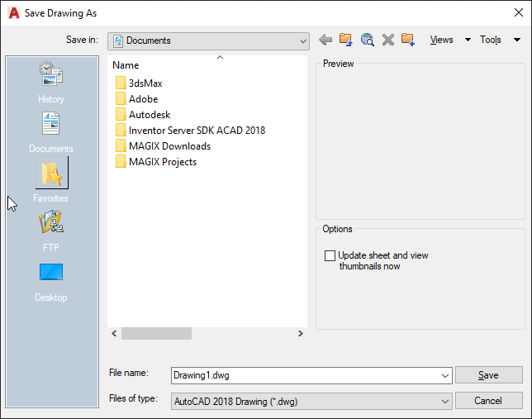Select the 'MAGIX Projects' folder name
The width and height of the screenshot is (532, 419).
pos(163,162)
